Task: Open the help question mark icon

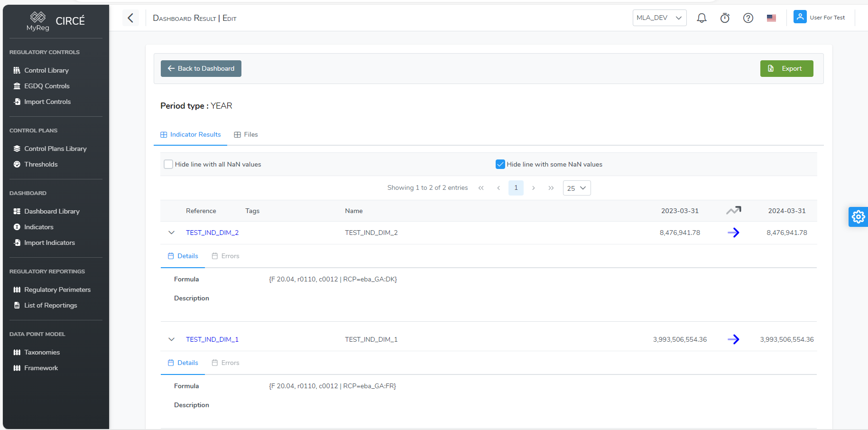Action: tap(748, 18)
